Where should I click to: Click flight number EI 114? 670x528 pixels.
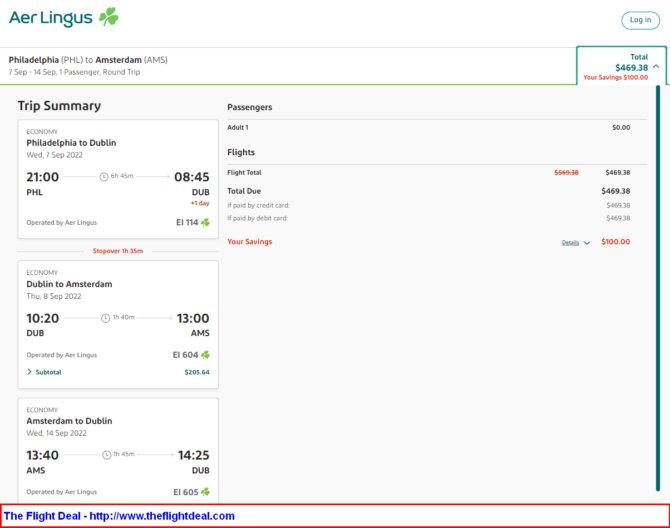[187, 222]
